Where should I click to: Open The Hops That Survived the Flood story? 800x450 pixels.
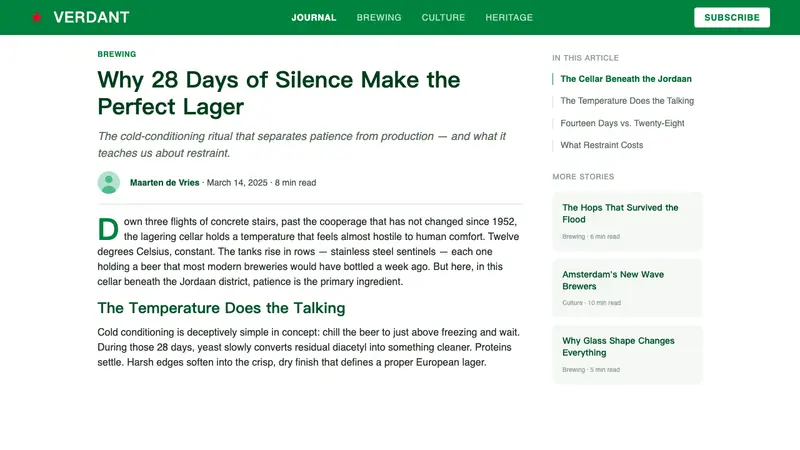628,221
